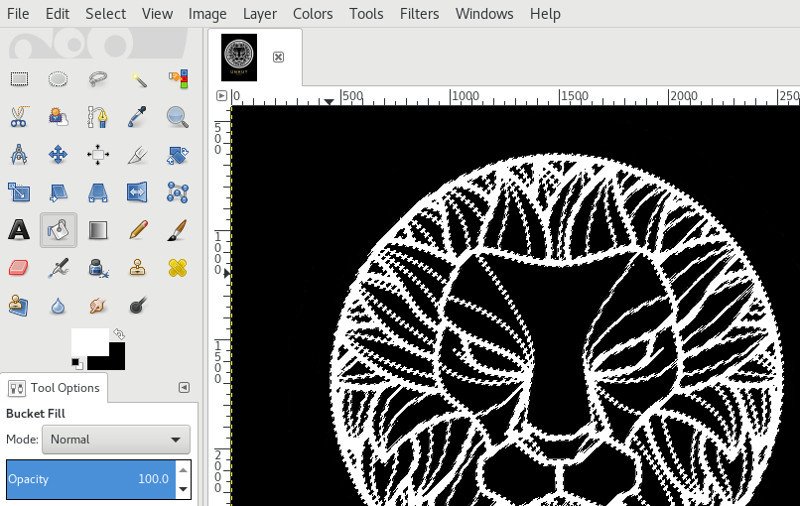Image resolution: width=800 pixels, height=506 pixels.
Task: Switch to the Tool Options tab
Action: click(x=54, y=388)
